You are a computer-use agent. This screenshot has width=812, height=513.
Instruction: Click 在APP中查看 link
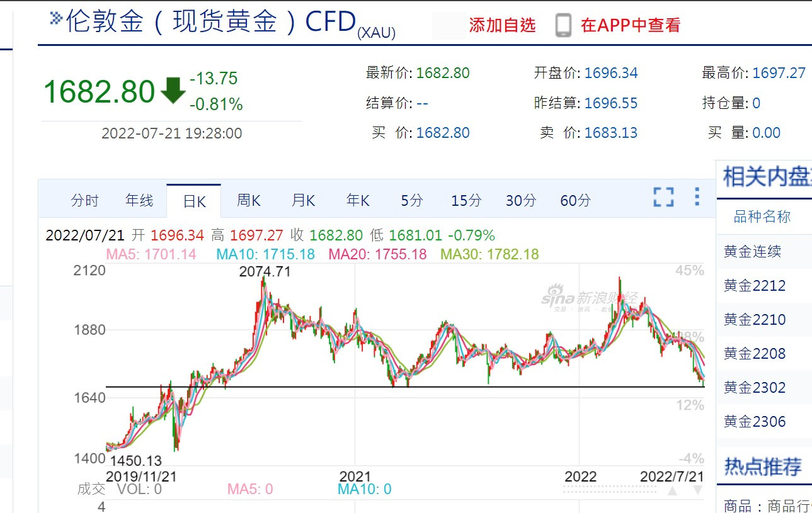(x=631, y=25)
